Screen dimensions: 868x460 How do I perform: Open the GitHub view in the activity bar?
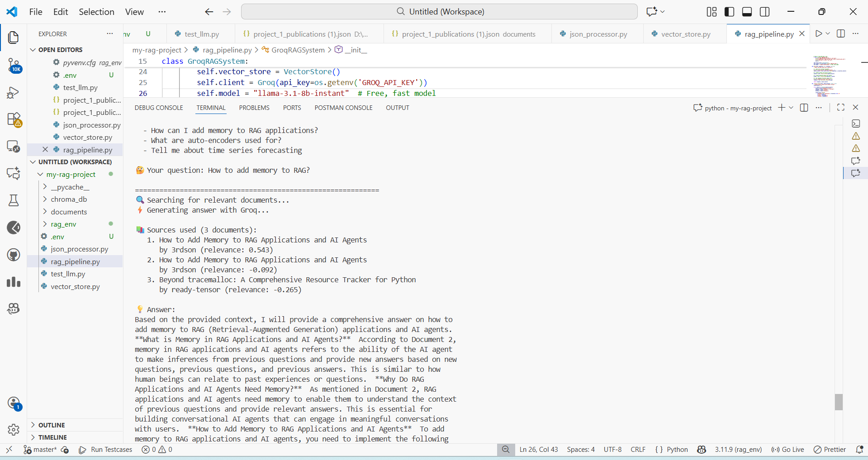pos(14,255)
